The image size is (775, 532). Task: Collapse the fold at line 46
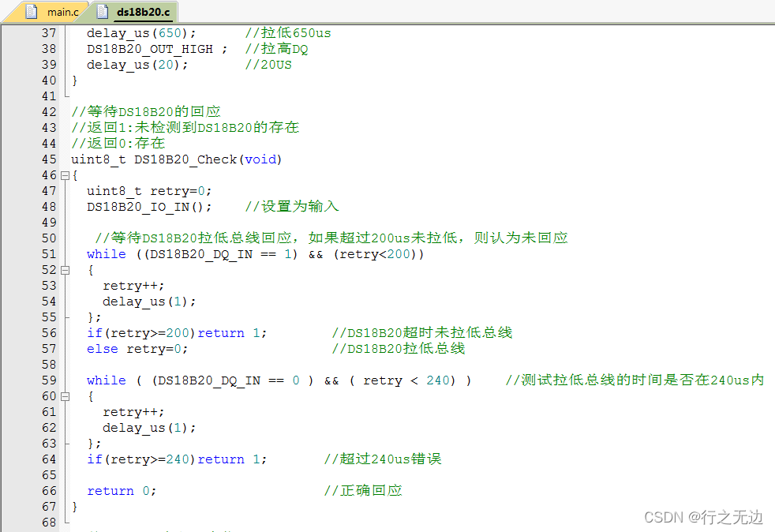click(x=65, y=175)
